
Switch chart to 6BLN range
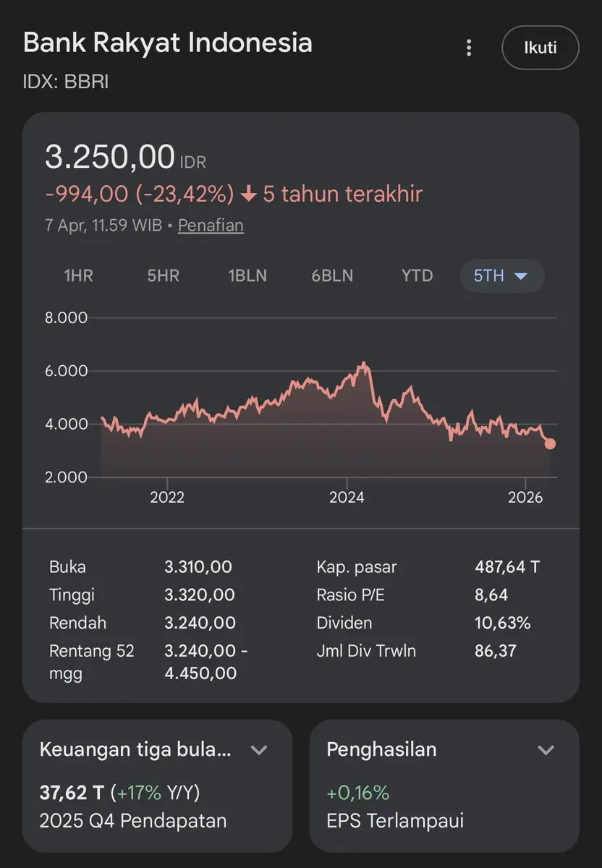(x=332, y=276)
